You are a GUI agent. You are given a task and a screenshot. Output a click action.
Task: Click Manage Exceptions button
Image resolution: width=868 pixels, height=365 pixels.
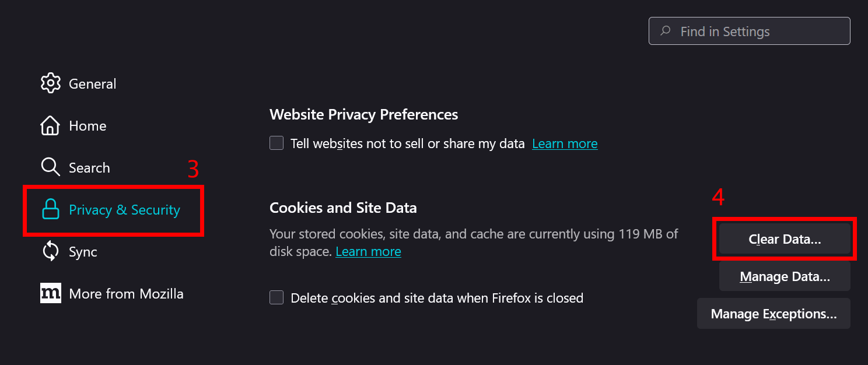tap(774, 313)
